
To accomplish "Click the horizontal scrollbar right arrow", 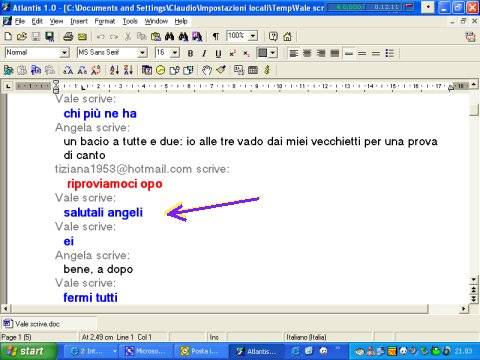I will click(463, 309).
